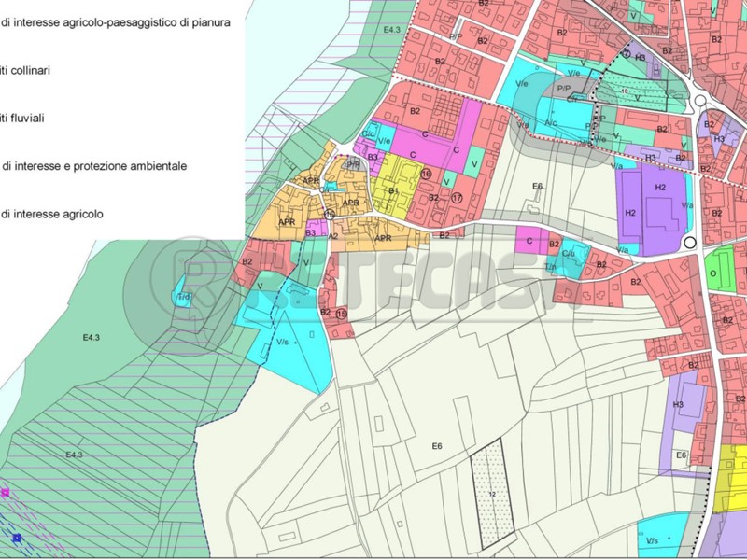
Task: Click the circled number 16 marker
Action: (x=426, y=174)
